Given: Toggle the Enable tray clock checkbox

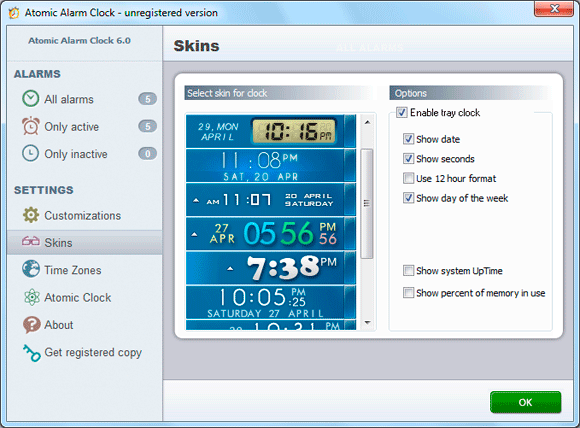Looking at the screenshot, I should click(402, 112).
